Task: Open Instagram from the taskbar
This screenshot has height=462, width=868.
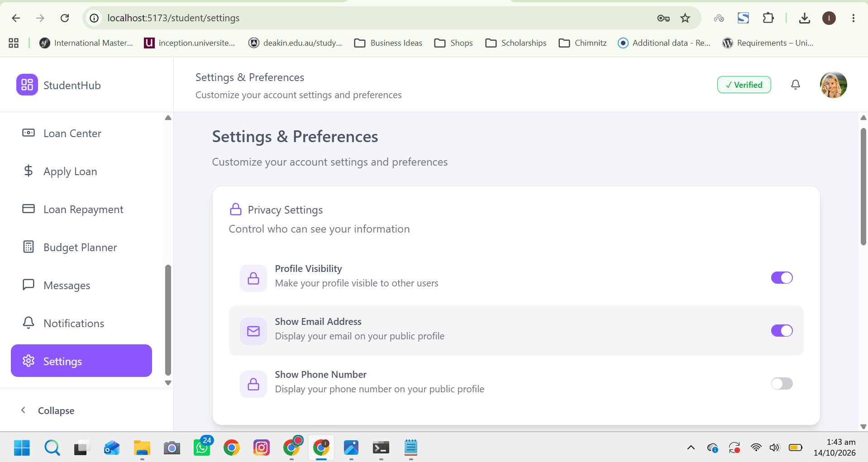Action: tap(262, 448)
